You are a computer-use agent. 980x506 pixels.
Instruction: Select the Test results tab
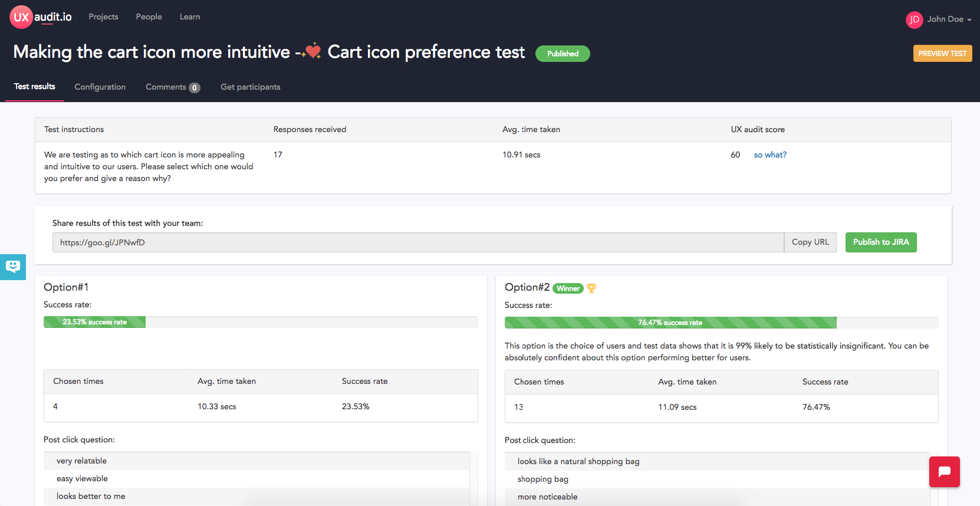(x=35, y=86)
